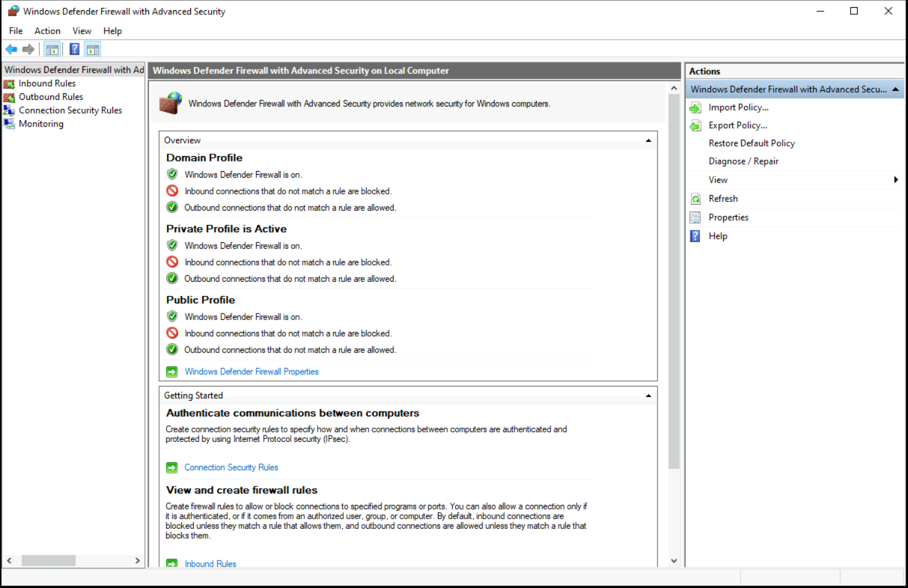Click the Private Profile is Active heading
This screenshot has width=908, height=588.
point(226,229)
